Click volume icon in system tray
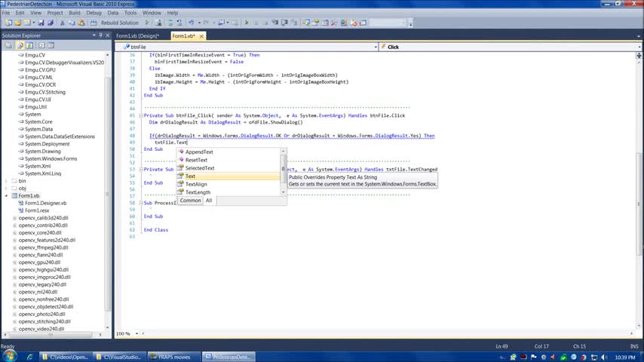This screenshot has width=644, height=362. [604, 357]
